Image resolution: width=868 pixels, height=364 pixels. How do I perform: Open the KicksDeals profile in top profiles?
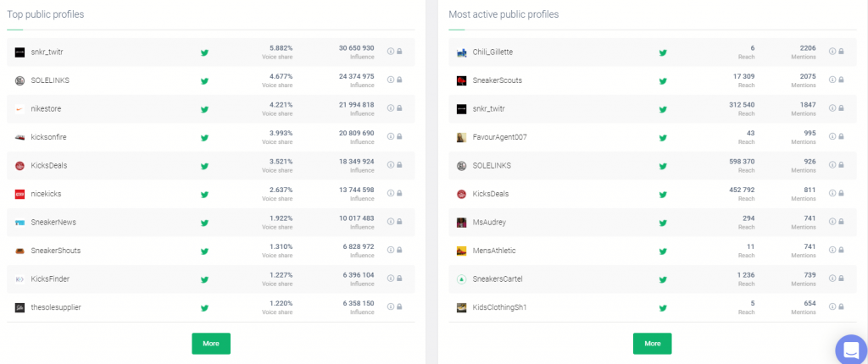click(x=48, y=165)
